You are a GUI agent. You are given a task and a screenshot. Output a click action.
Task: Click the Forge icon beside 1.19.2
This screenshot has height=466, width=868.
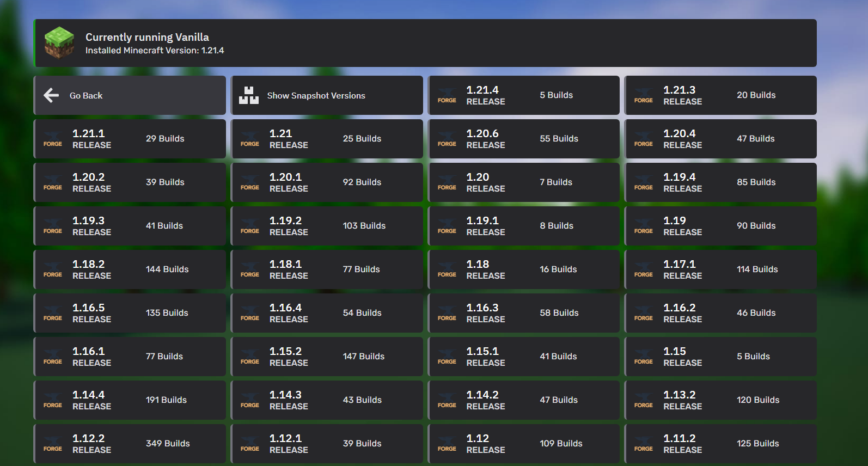[249, 226]
